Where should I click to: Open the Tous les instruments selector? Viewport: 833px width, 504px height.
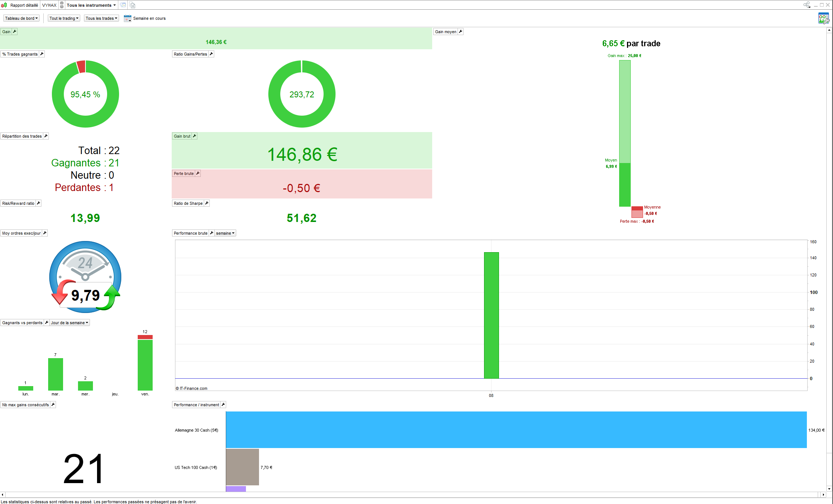91,5
